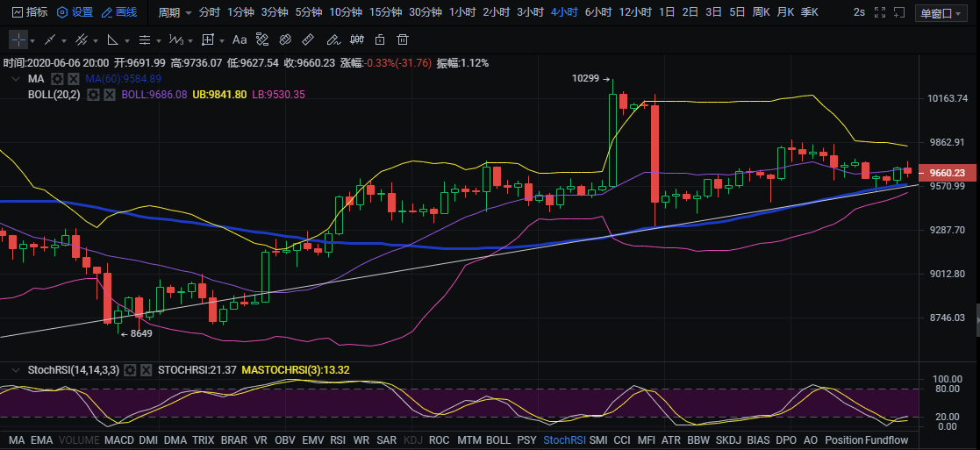Click the fullscreen expand arrows icon
Viewport: 980px width, 450px height.
coord(880,12)
